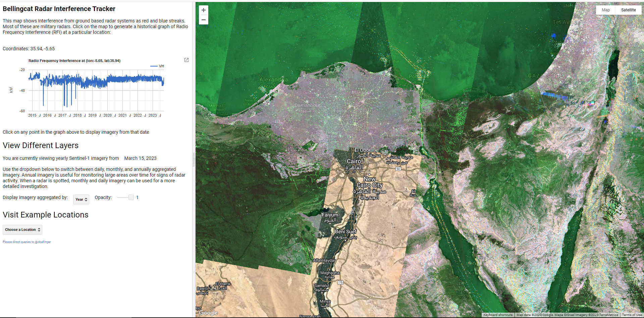Click 'Bellingcat Radar Interference Tracker' title
This screenshot has width=644, height=318.
(59, 9)
